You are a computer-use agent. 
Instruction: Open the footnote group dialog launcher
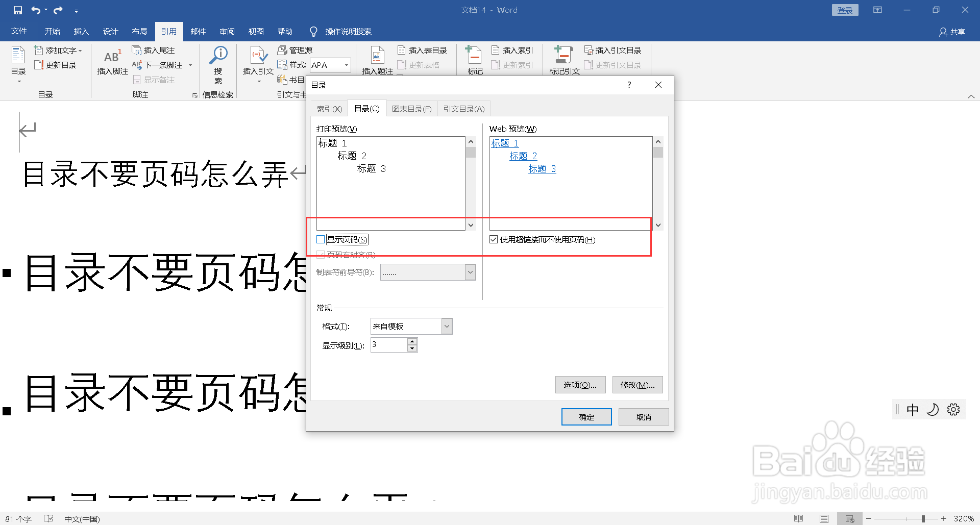pos(194,95)
